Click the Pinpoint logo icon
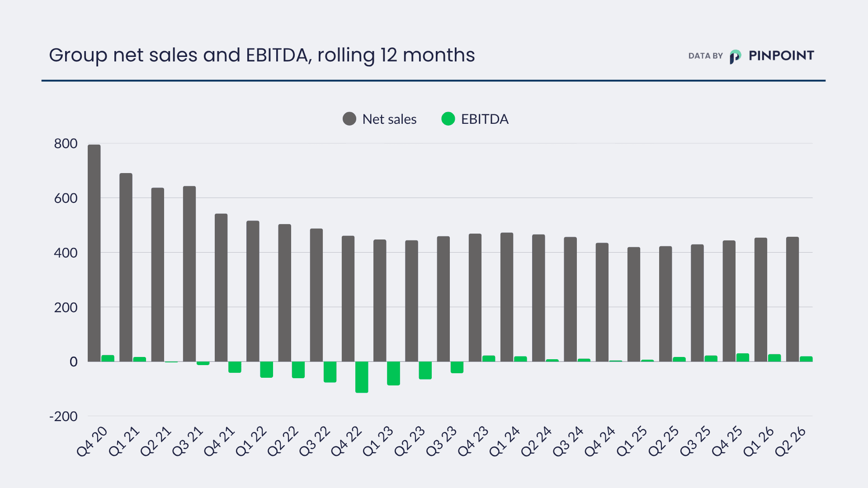The image size is (868, 488). pyautogui.click(x=736, y=56)
